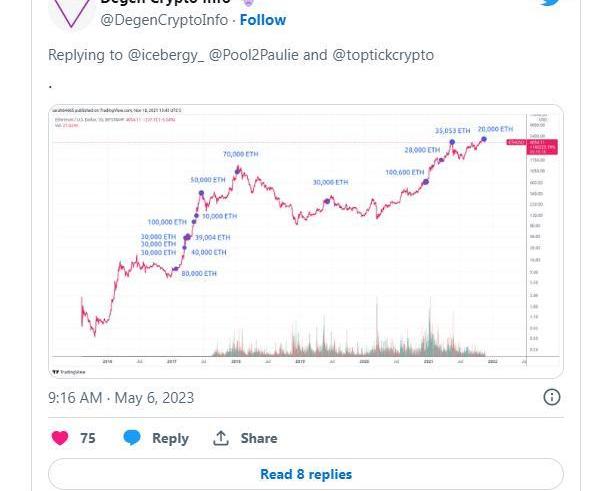Click the Read 8 replies button
596x491 pixels.
coord(306,474)
